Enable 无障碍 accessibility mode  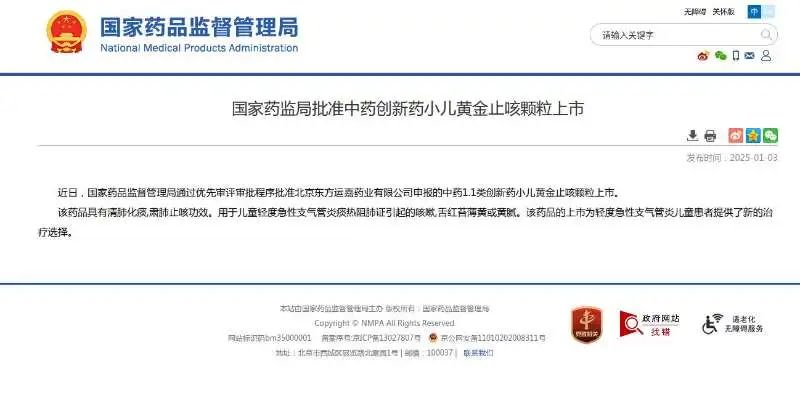(695, 12)
